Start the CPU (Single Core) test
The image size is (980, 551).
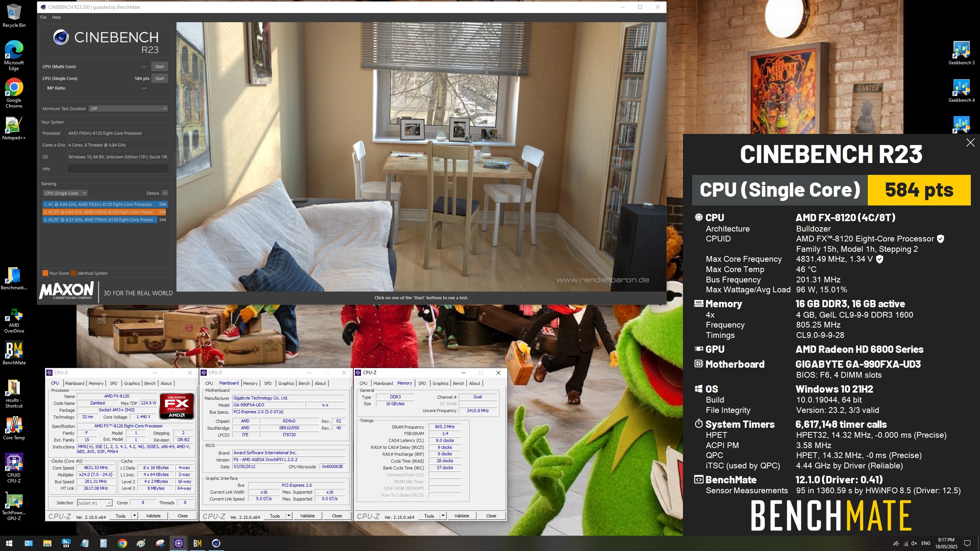coord(160,78)
